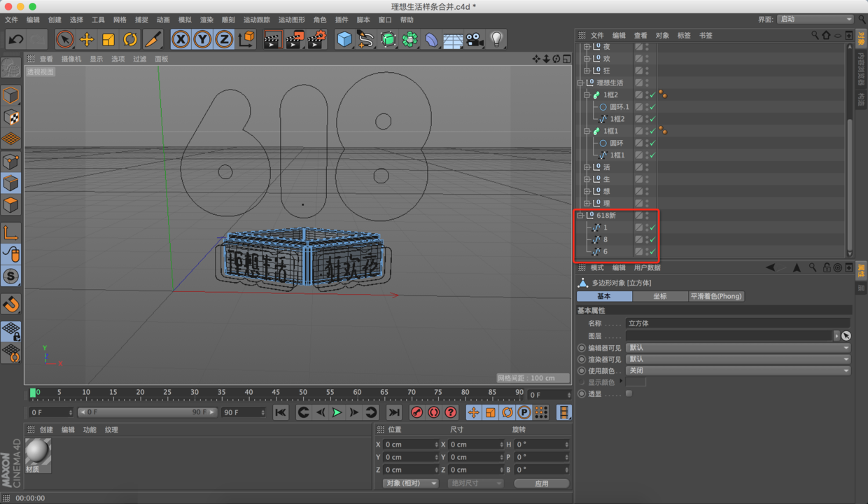Open the 帮助 menu
The height and width of the screenshot is (504, 868).
407,20
